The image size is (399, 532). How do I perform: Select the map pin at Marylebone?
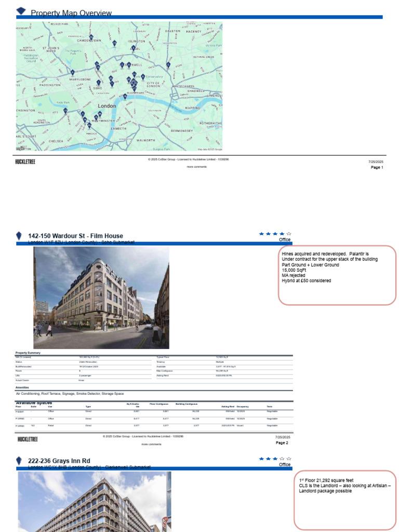(x=72, y=73)
